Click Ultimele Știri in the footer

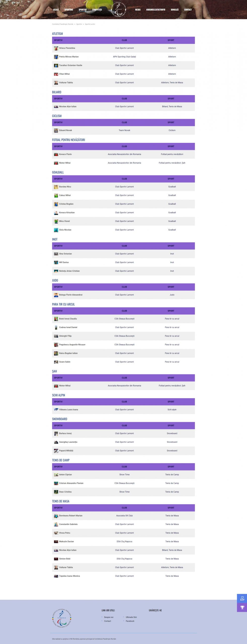coord(131,617)
